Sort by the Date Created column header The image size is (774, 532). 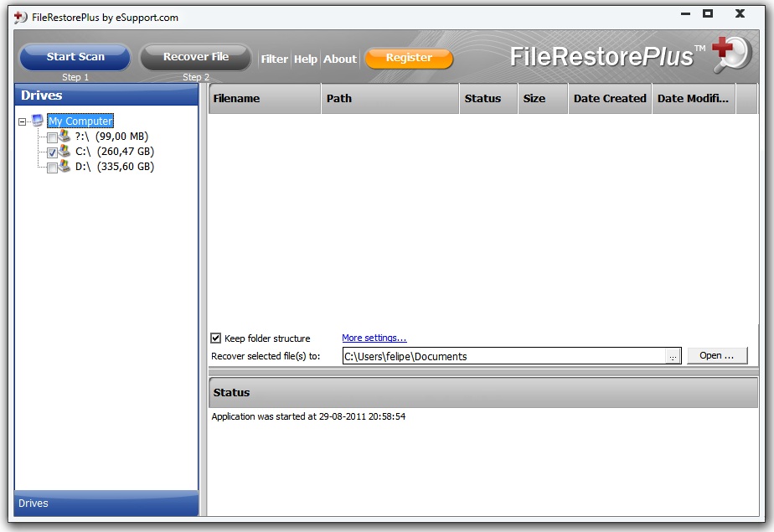[x=610, y=99]
